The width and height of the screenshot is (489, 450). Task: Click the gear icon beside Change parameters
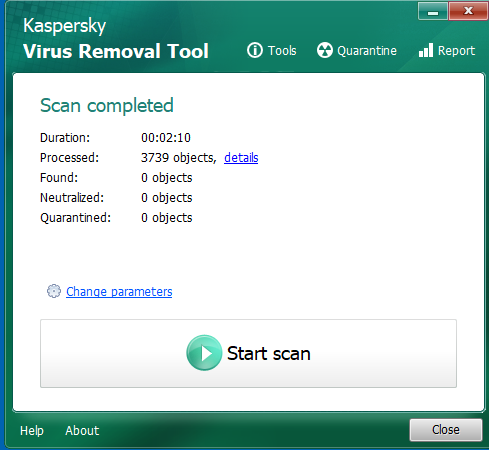tap(54, 291)
